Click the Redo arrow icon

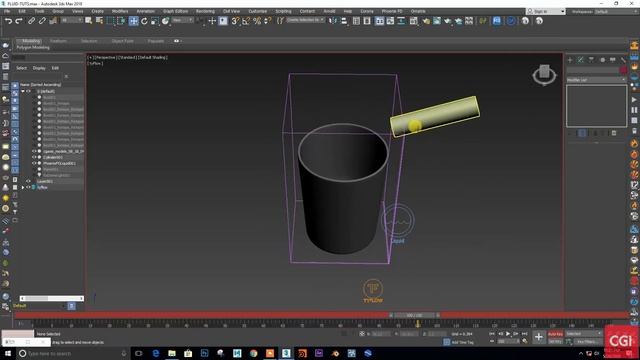coord(19,21)
